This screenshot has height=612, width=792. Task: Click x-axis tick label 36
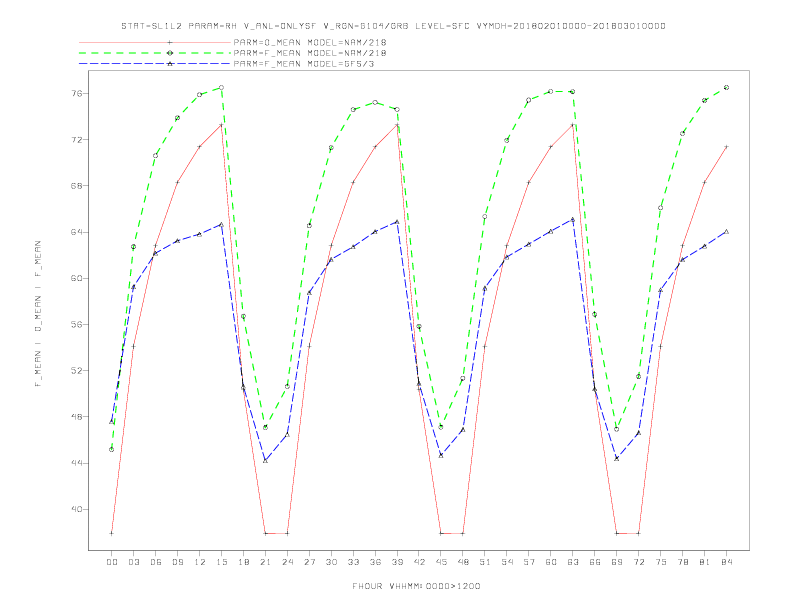click(x=375, y=562)
